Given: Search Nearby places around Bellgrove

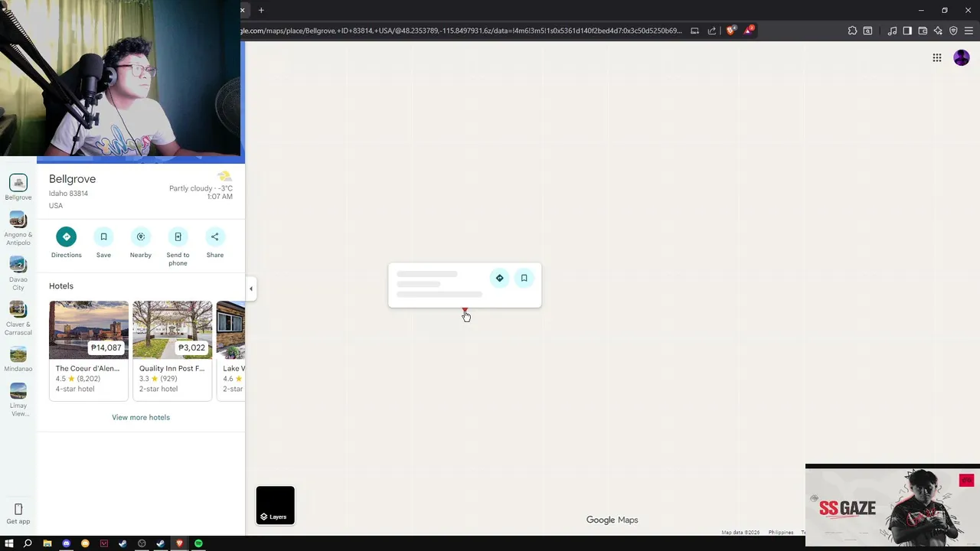Looking at the screenshot, I should 141,236.
